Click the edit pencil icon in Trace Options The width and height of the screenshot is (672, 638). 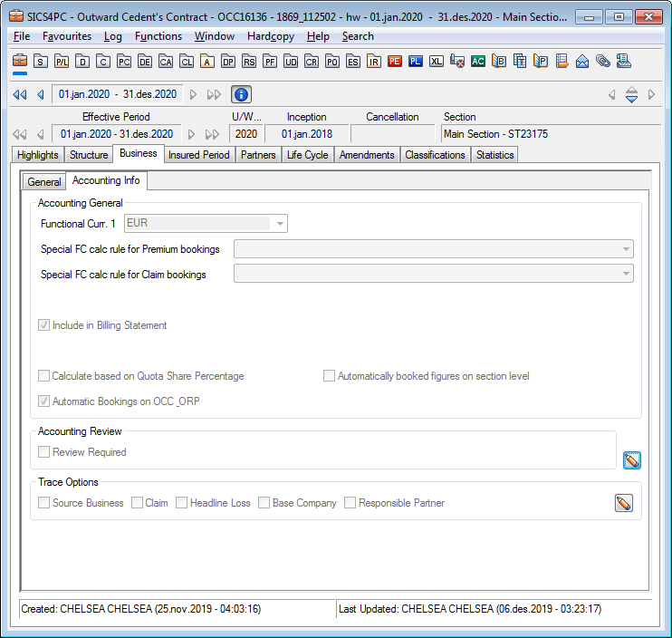pos(623,503)
